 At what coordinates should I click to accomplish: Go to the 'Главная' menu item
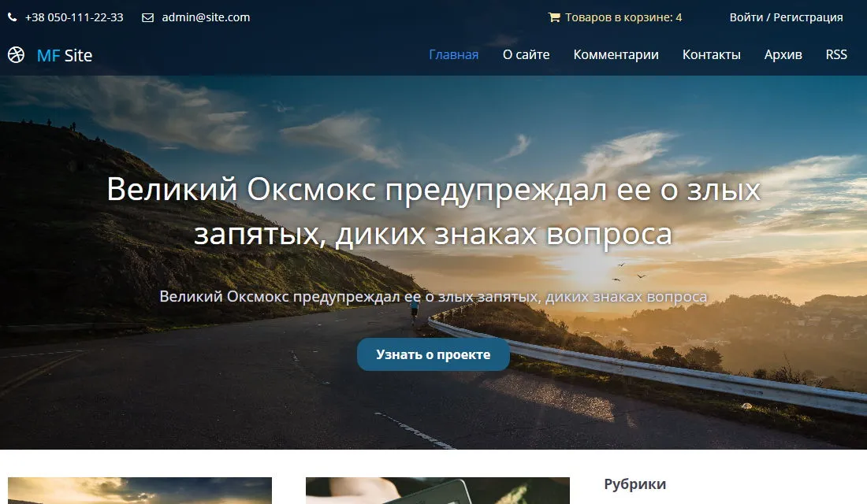pos(453,54)
